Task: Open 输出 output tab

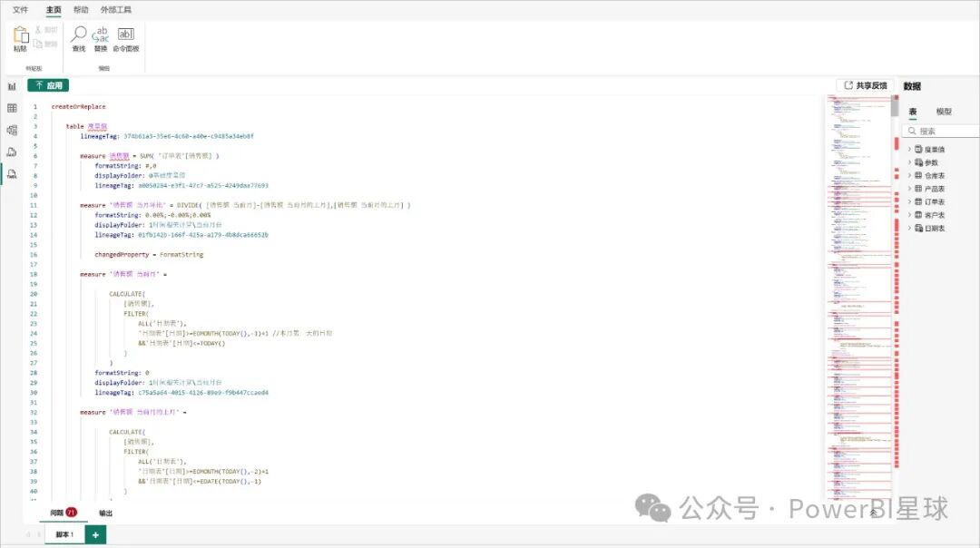Action: pyautogui.click(x=105, y=513)
